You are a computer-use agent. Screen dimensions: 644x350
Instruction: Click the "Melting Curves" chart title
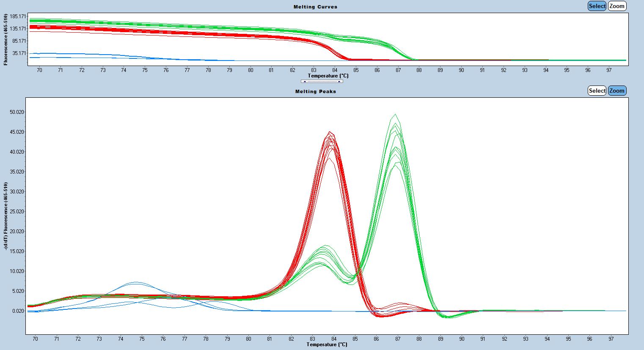tap(316, 7)
